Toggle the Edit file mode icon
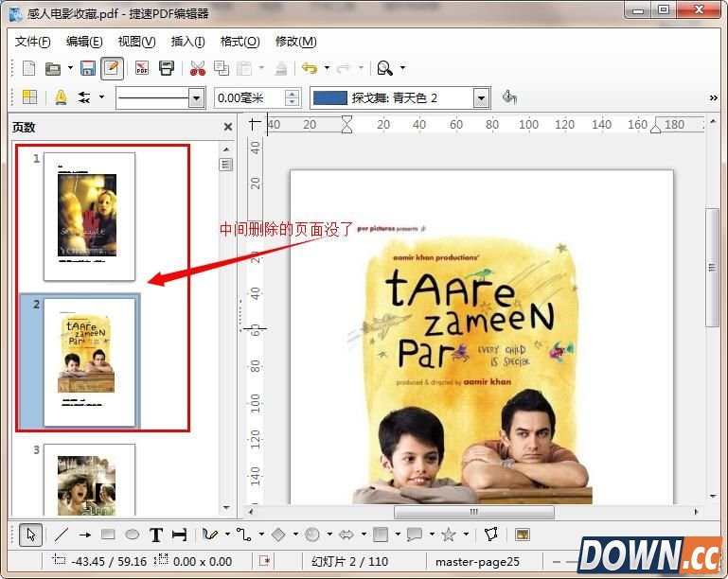 [112, 68]
